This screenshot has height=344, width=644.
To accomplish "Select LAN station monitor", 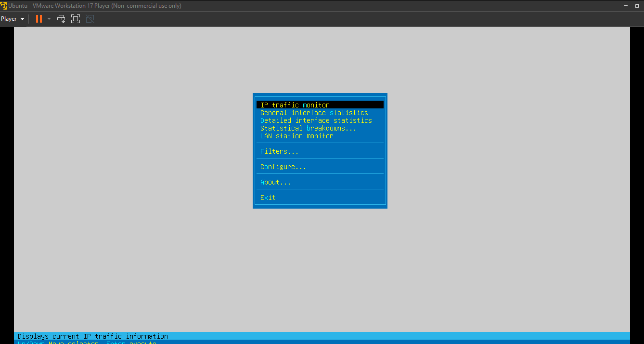I will pyautogui.click(x=296, y=136).
